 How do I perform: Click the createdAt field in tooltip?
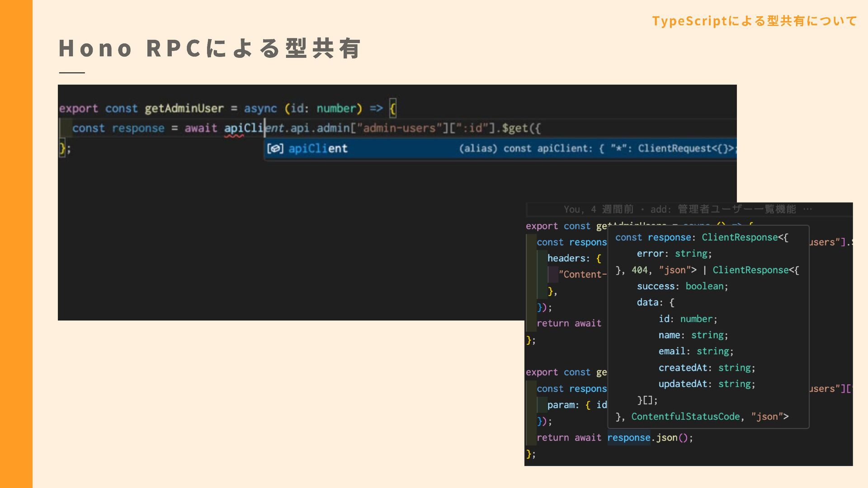point(682,368)
